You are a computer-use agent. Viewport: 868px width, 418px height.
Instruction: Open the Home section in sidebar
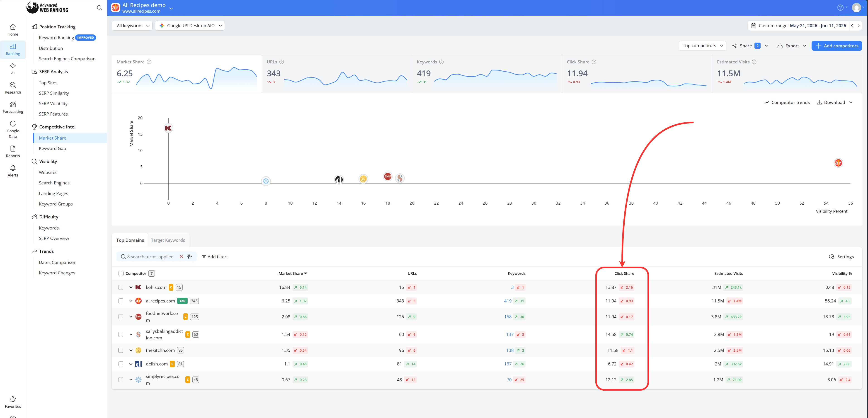(x=13, y=30)
